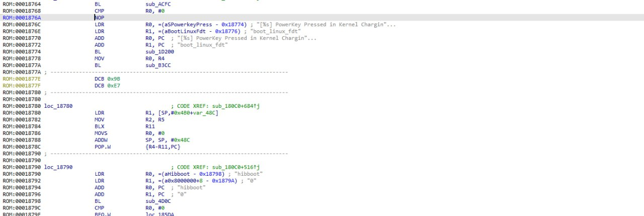Click the POP.W mnemonic
Image resolution: width=644 pixels, height=216 pixels.
103,148
